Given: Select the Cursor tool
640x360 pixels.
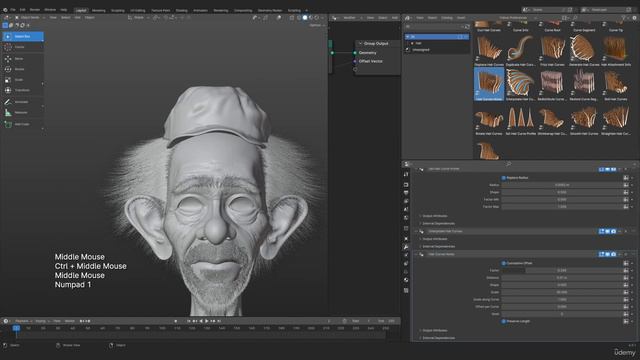Looking at the screenshot, I should [23, 47].
